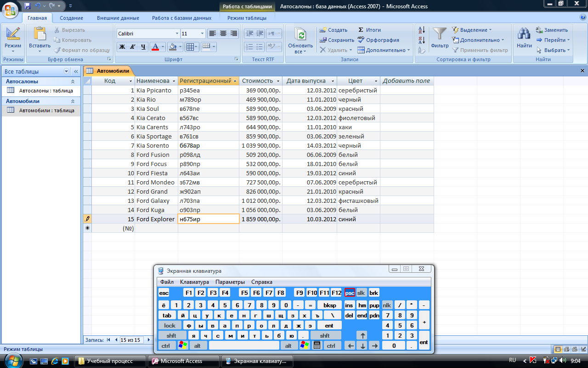Click the Datasheet view button in status bar

(x=558, y=349)
